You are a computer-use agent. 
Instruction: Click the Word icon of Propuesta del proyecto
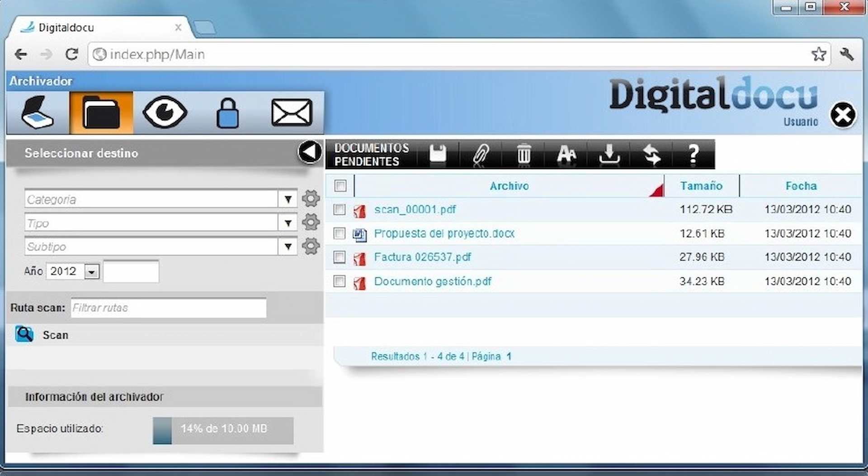tap(360, 234)
